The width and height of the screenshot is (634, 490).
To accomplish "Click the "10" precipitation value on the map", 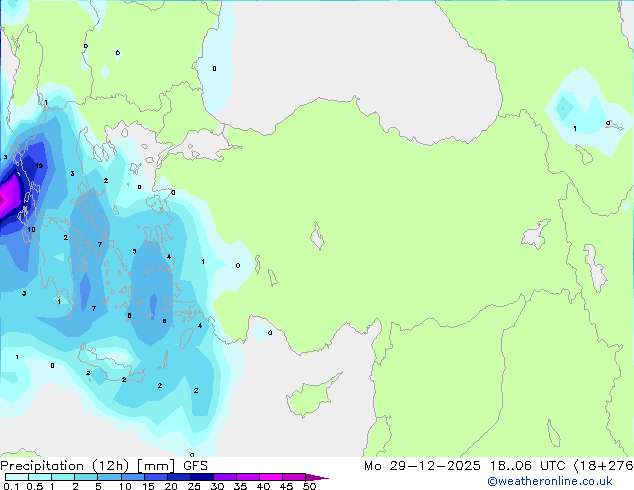I will click(x=31, y=230).
